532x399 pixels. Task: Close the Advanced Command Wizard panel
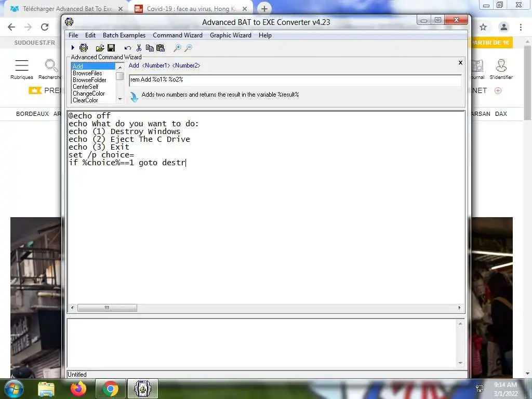click(x=460, y=62)
